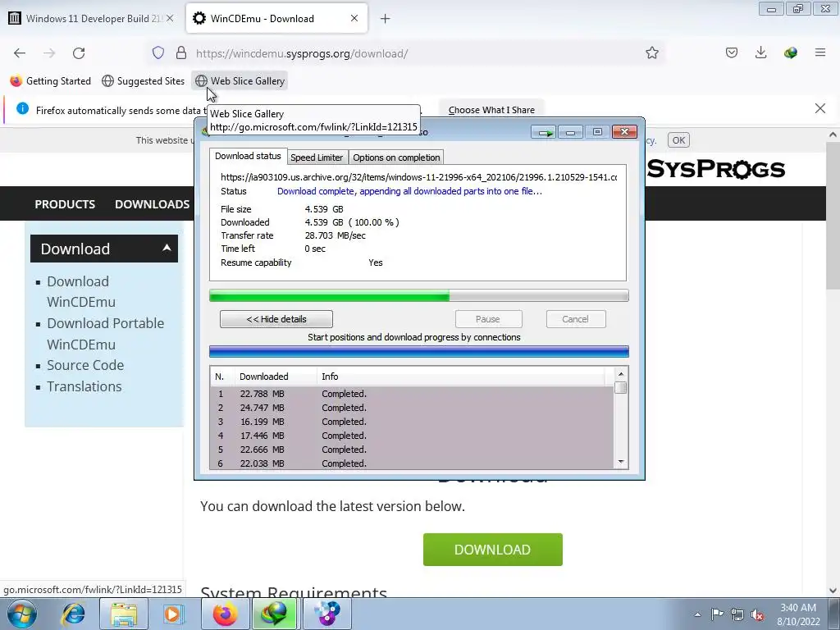
Task: Open the Translations sidebar link
Action: [x=84, y=387]
